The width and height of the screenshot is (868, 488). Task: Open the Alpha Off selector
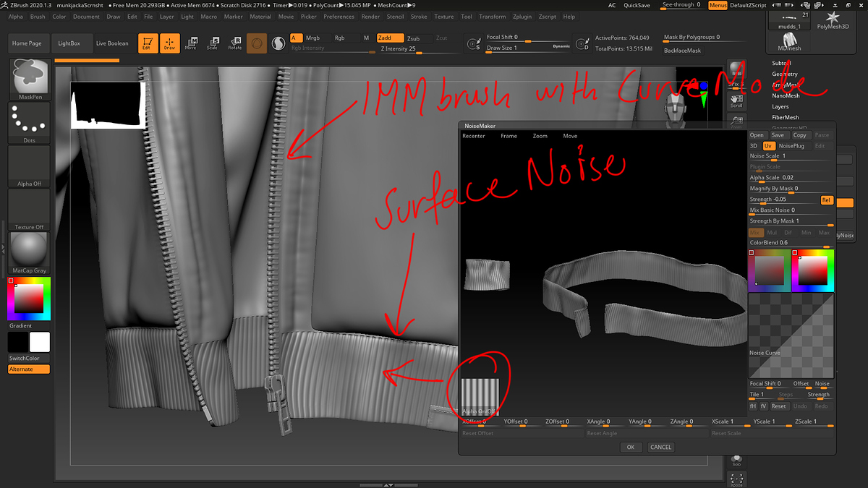[30, 166]
